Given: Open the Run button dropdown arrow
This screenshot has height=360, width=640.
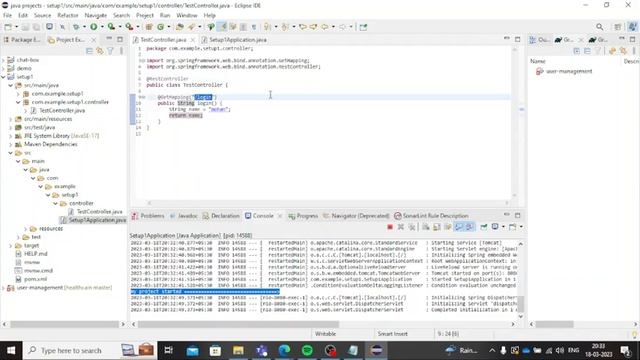Looking at the screenshot, I should (102, 27).
